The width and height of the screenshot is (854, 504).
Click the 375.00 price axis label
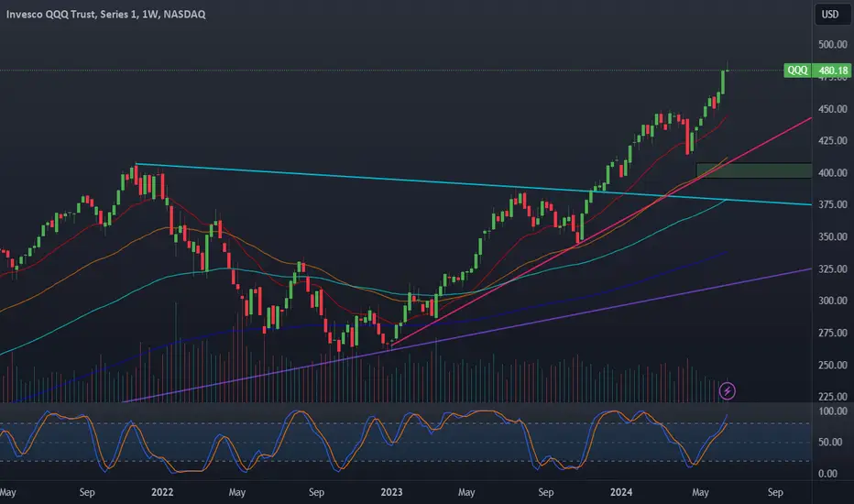click(833, 204)
